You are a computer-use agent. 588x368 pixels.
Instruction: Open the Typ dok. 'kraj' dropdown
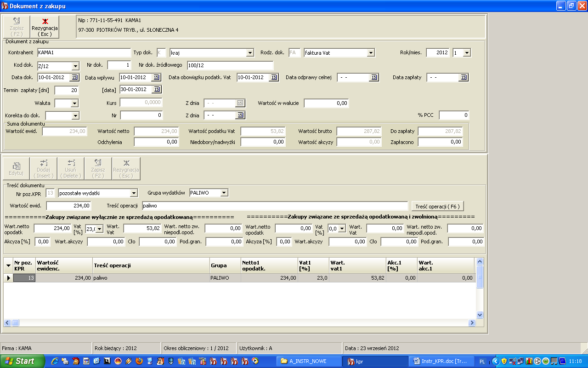pyautogui.click(x=250, y=53)
